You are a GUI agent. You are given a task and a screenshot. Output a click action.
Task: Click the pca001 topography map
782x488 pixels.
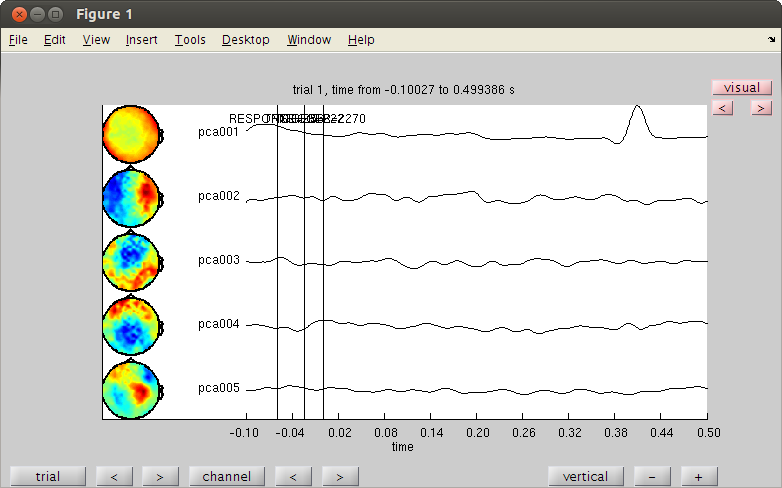click(132, 134)
